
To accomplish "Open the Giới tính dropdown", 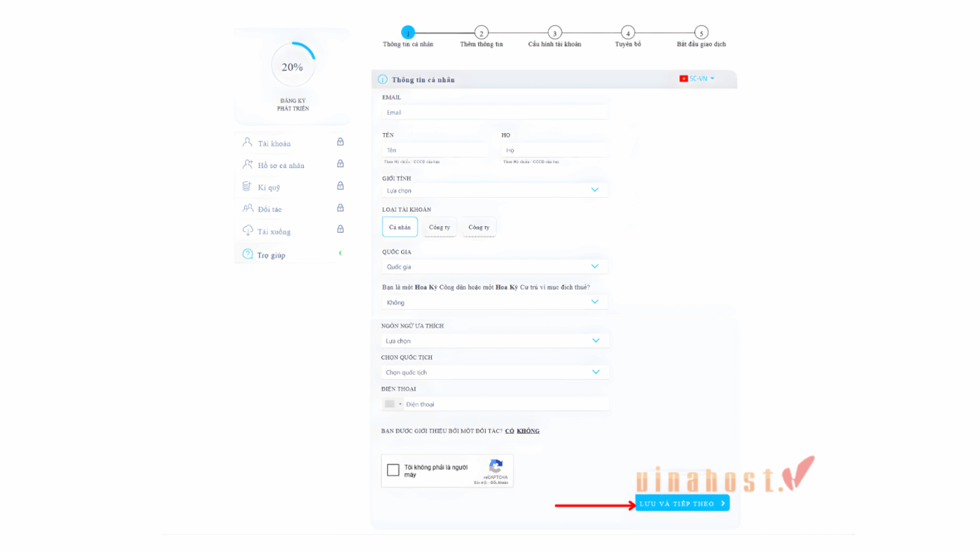I will click(x=494, y=190).
